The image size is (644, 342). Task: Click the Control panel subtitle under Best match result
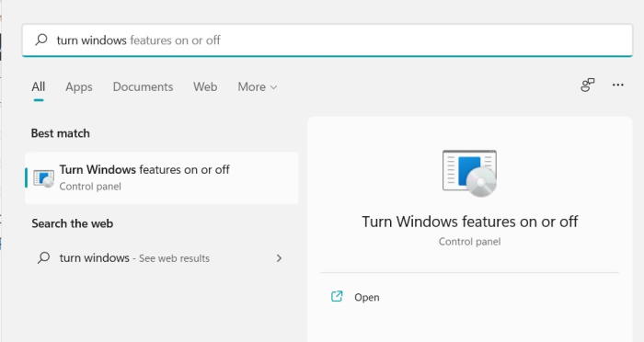click(x=90, y=187)
